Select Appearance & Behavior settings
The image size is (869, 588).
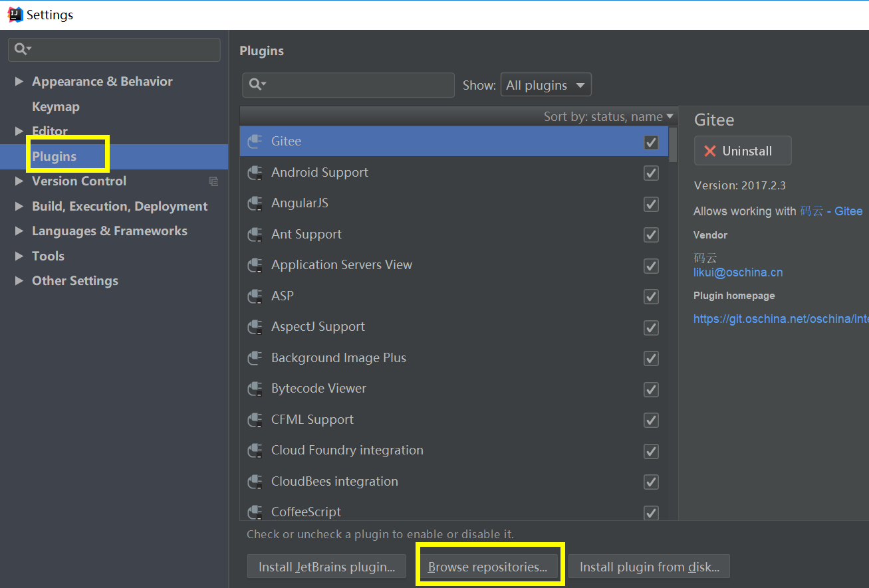[102, 82]
